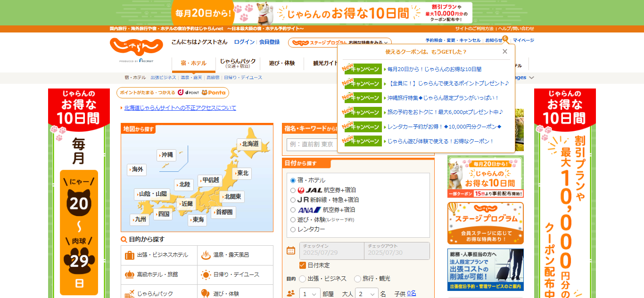Screen dimensions: 644x298
Task: Uncheck the 日付未定 checkbox
Action: click(303, 265)
